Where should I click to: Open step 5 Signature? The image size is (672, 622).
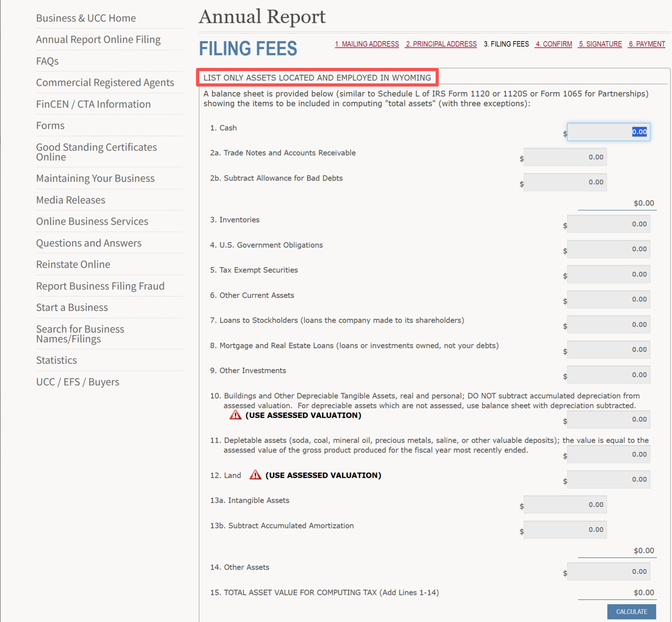pos(600,44)
